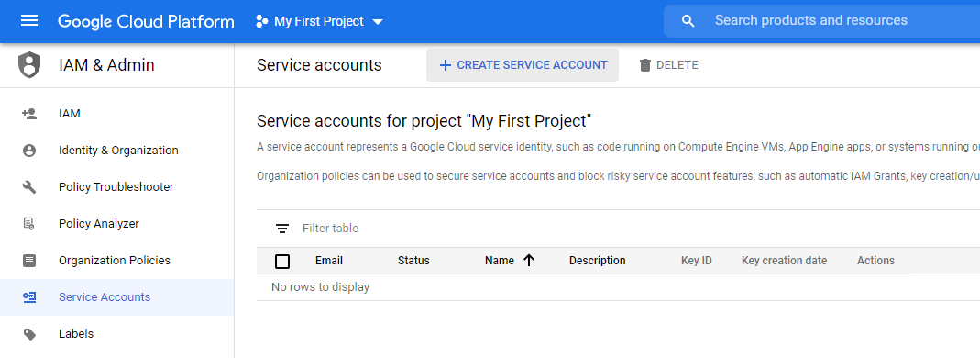This screenshot has width=980, height=358.
Task: Click the IAM add-person icon
Action: coord(29,114)
